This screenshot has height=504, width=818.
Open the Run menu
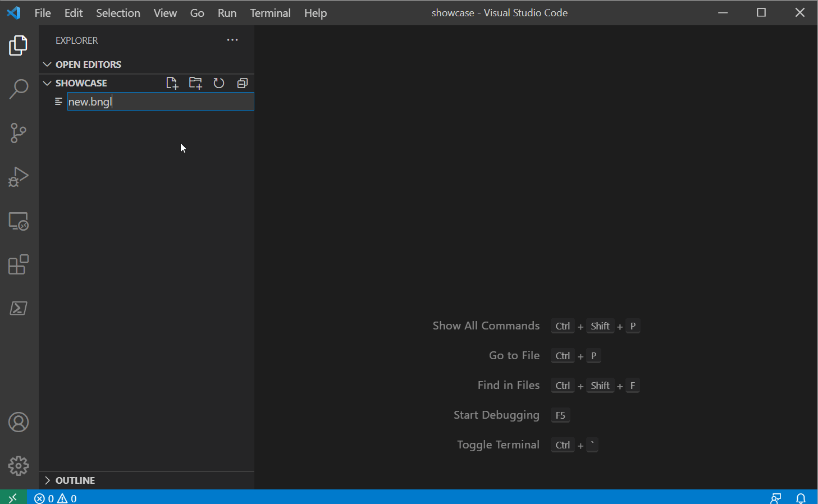coord(227,13)
